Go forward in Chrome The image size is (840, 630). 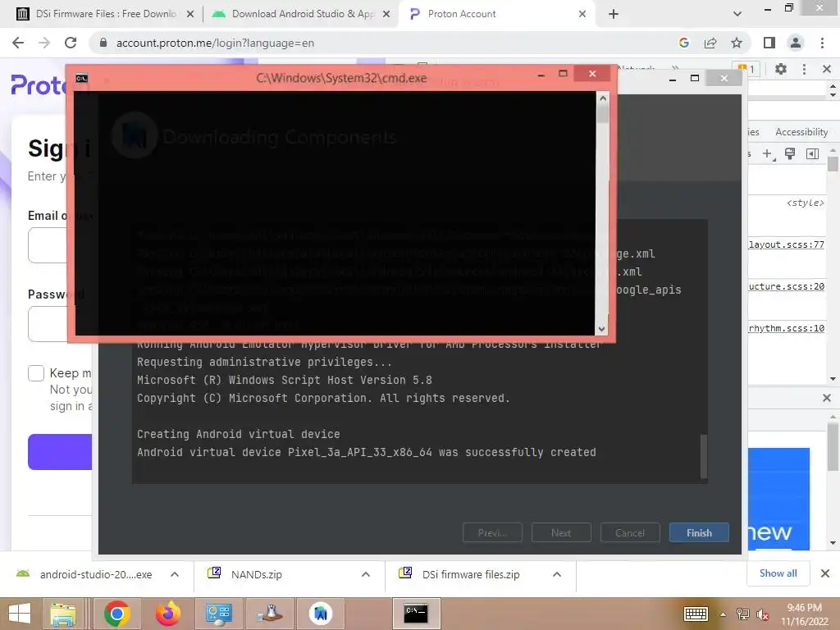(44, 43)
